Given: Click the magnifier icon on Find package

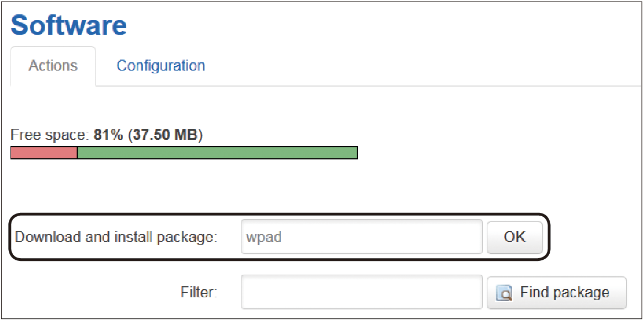Looking at the screenshot, I should coord(504,293).
